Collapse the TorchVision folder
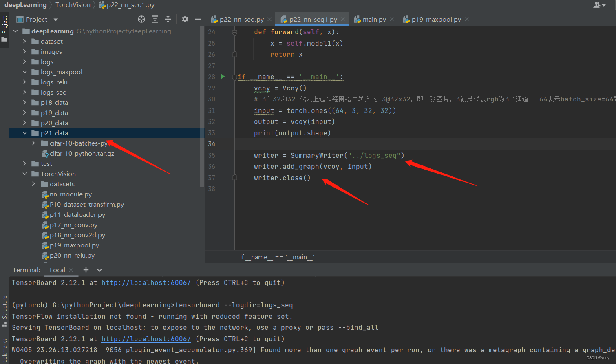Viewport: 616px width, 364px height. 24,174
